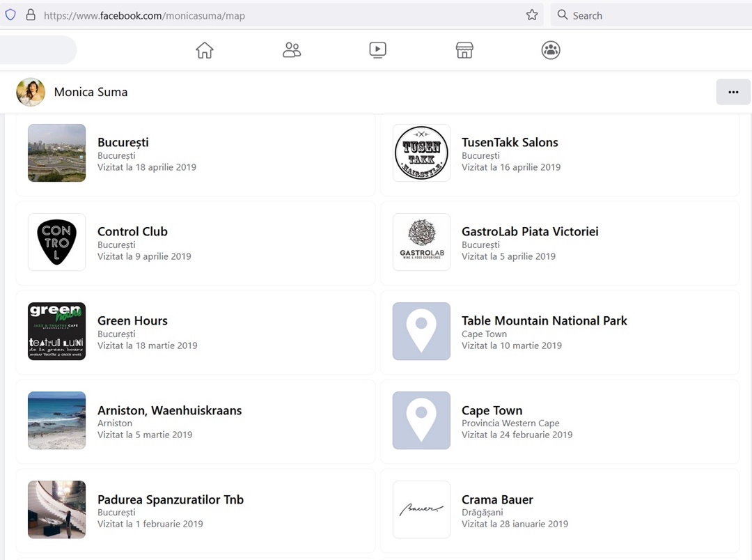Click the Green Hours logo thumbnail
This screenshot has height=560, width=752.
(x=57, y=332)
